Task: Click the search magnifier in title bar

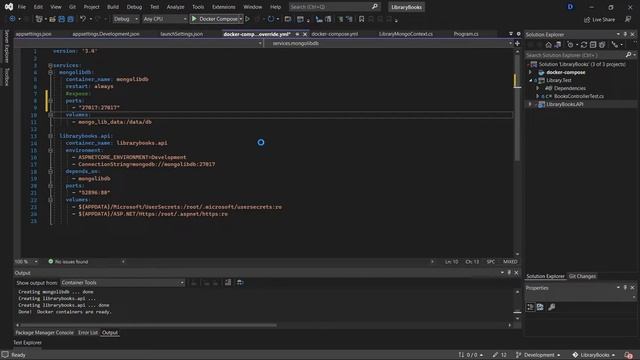Action: [375, 7]
